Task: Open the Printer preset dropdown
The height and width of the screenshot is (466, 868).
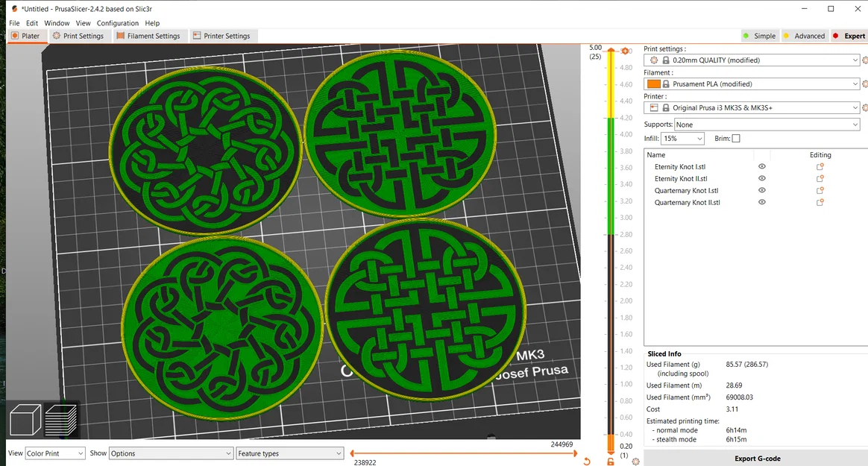Action: pos(752,108)
